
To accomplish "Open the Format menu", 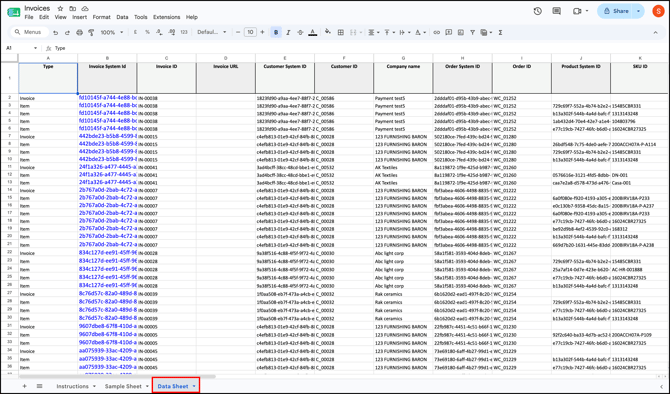I will 101,17.
